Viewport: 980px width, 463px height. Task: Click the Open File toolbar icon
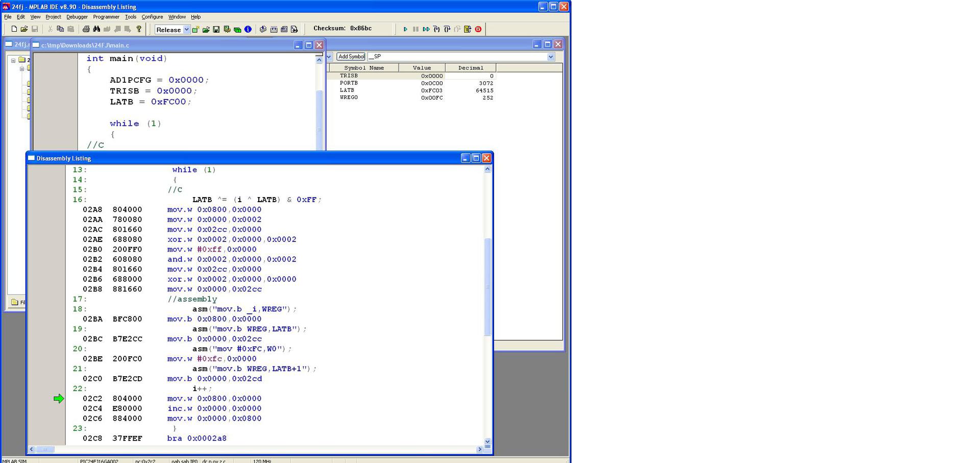tap(24, 29)
